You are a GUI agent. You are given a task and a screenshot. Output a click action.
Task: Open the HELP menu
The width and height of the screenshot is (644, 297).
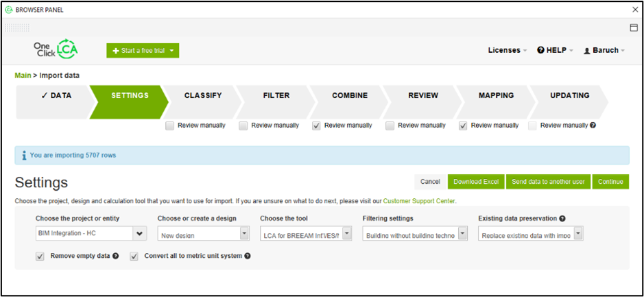[556, 50]
